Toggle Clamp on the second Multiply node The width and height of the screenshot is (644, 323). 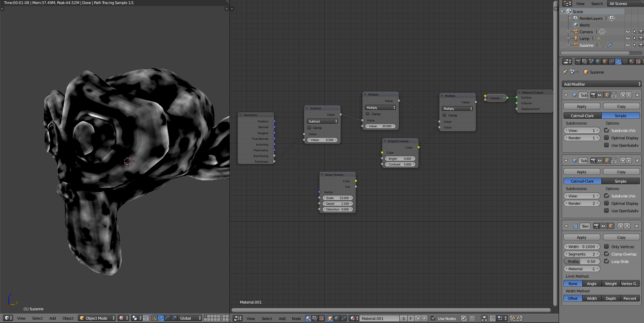[x=445, y=116]
